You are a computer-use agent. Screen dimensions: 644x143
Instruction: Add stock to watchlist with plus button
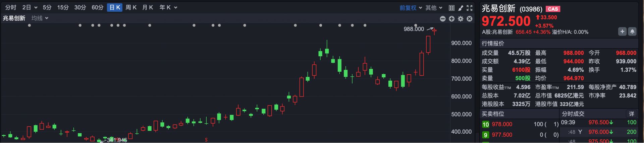tap(622, 31)
